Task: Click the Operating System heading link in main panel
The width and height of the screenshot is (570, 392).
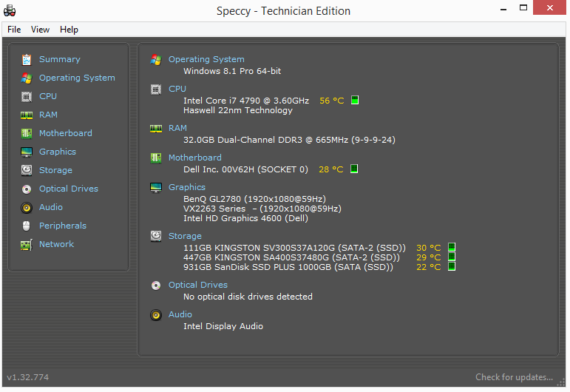Action: click(x=206, y=59)
